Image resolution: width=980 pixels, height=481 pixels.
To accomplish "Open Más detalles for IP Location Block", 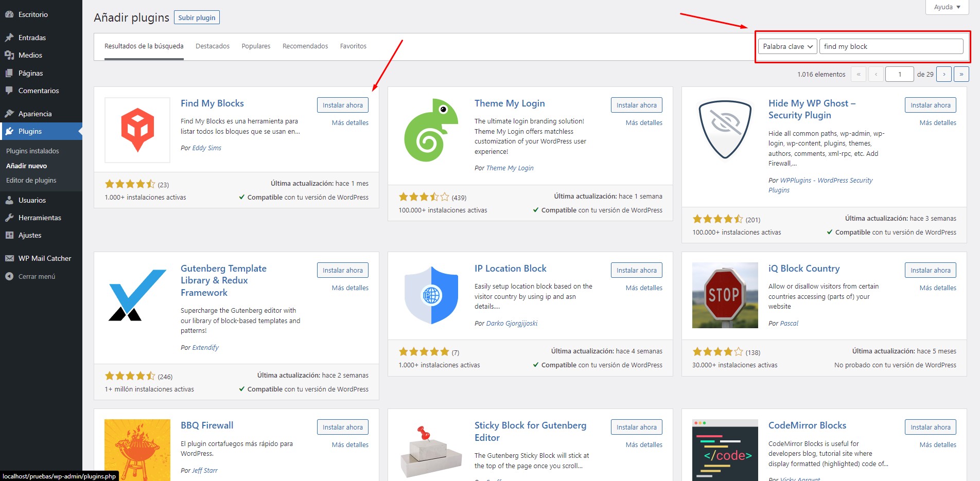I will coord(644,288).
